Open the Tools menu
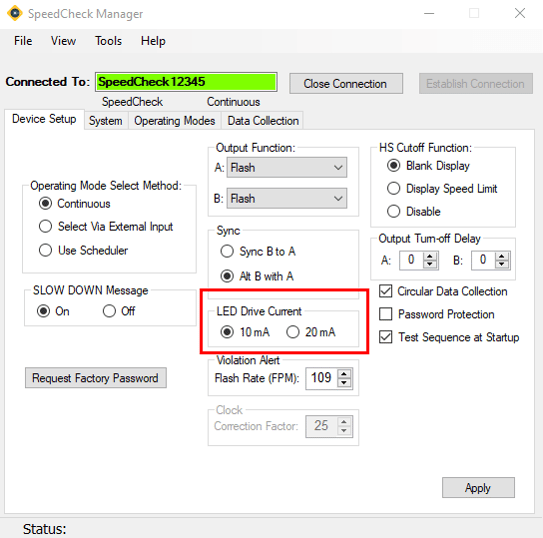The height and width of the screenshot is (538, 543). tap(108, 41)
